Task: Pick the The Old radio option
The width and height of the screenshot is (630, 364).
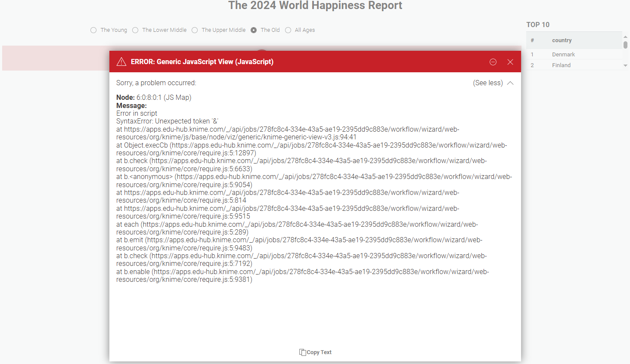Action: tap(254, 30)
